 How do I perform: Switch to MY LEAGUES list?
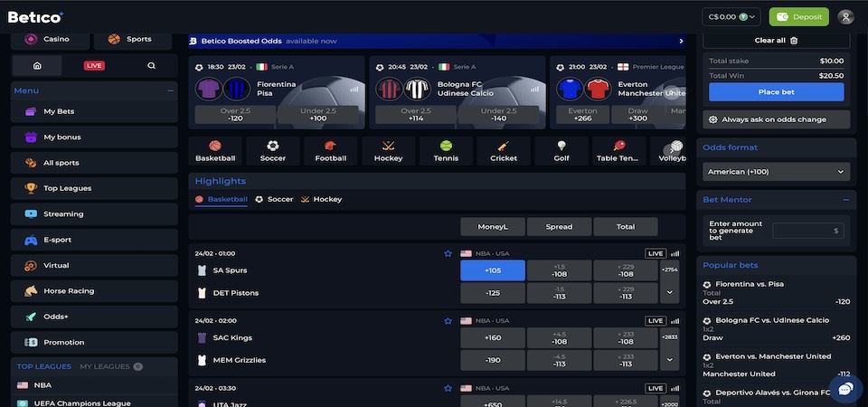[x=110, y=366]
